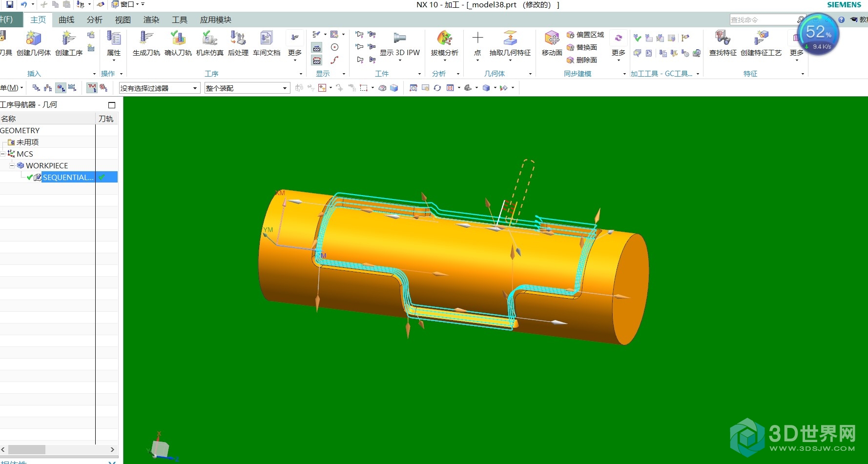Toggle the lower highlighted toolpath display button
Screen dimensions: 868x464
click(317, 61)
